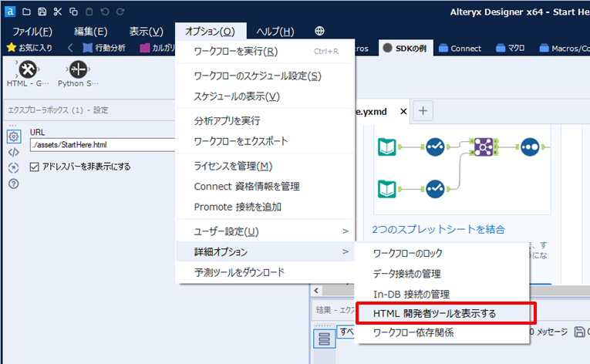
Task: Click the purple Join tool node
Action: coord(484,147)
